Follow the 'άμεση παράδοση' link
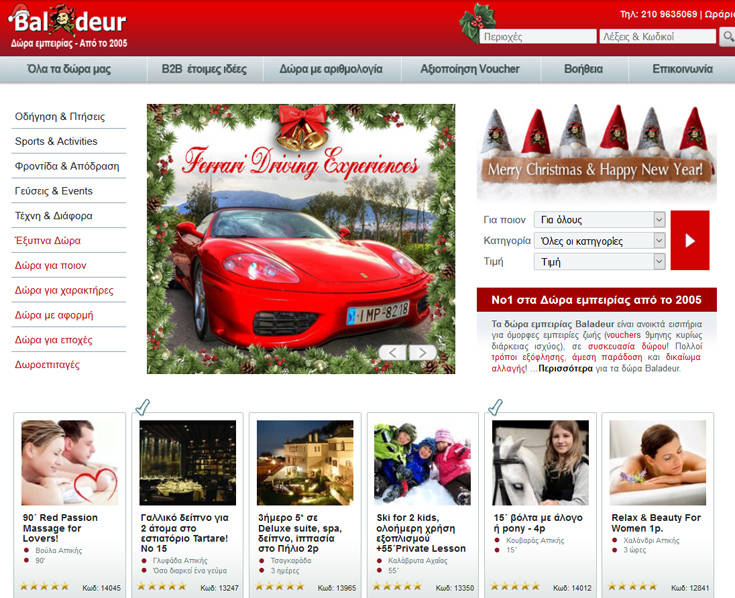735x598 pixels. (607, 357)
